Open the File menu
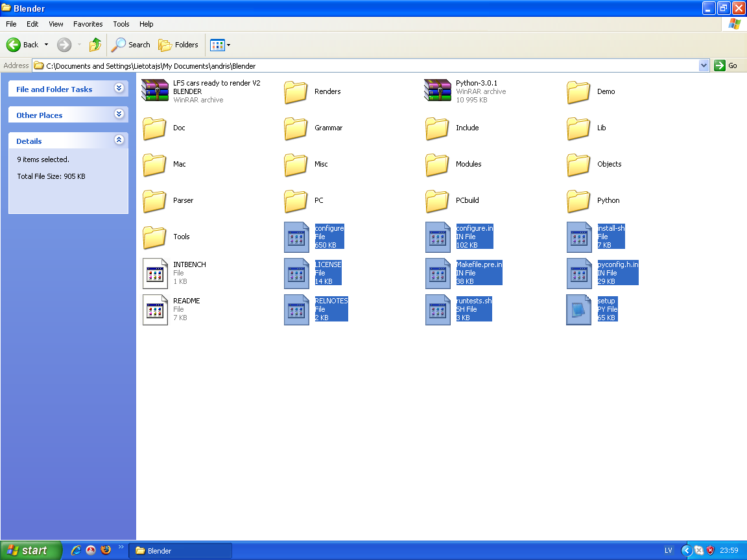747x560 pixels. [11, 24]
